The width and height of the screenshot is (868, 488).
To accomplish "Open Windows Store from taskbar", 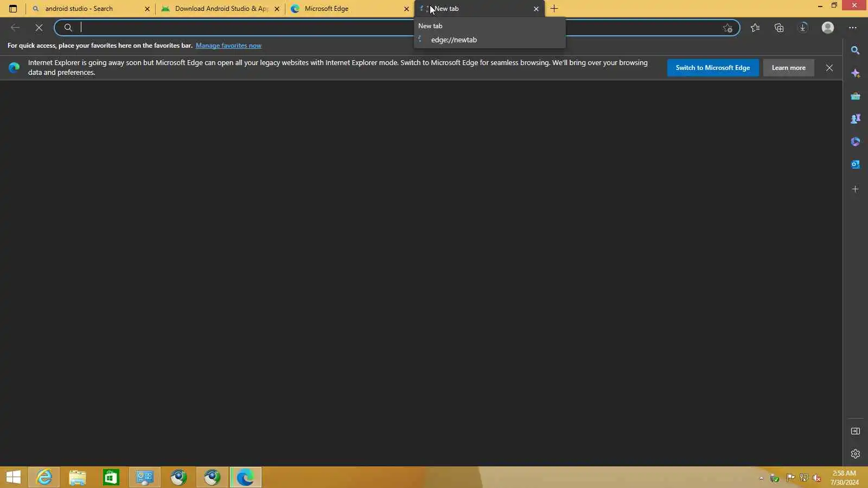I will click(111, 478).
